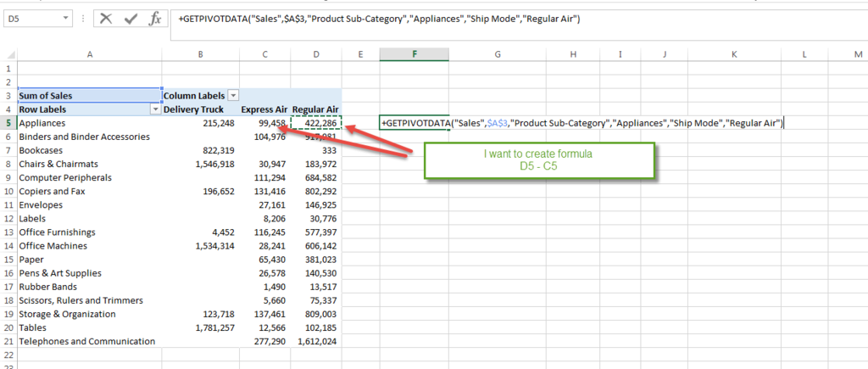Select Pens & Art Supplies cell
The image size is (868, 369).
(90, 272)
